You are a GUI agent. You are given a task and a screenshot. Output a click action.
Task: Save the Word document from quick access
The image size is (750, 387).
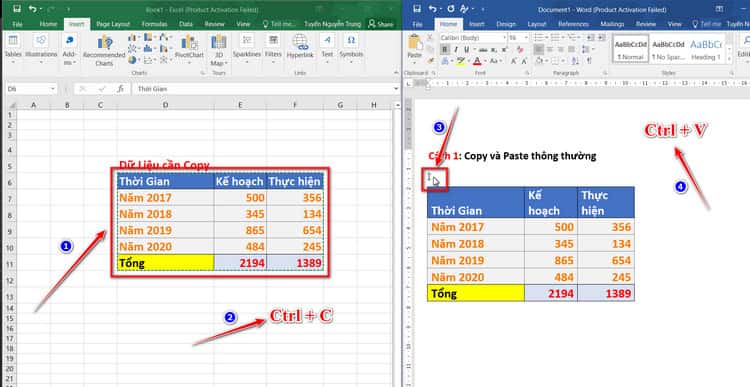[417, 9]
